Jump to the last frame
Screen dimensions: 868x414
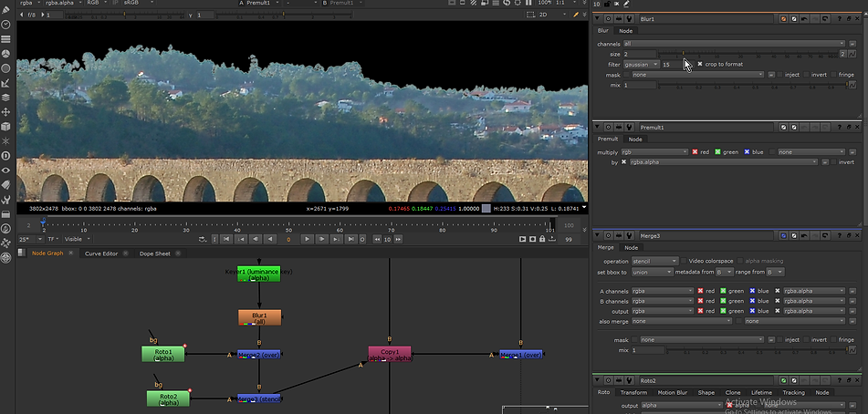[351, 239]
